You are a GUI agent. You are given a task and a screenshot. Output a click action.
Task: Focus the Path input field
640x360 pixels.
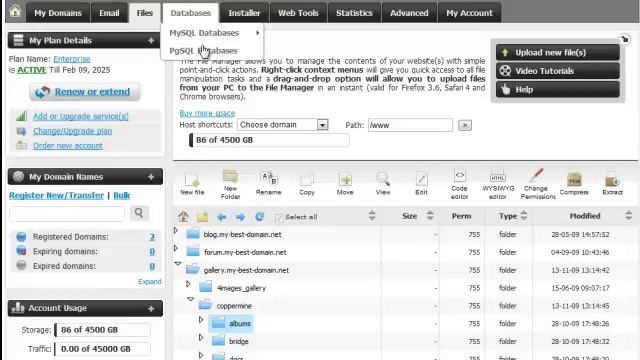tap(410, 125)
